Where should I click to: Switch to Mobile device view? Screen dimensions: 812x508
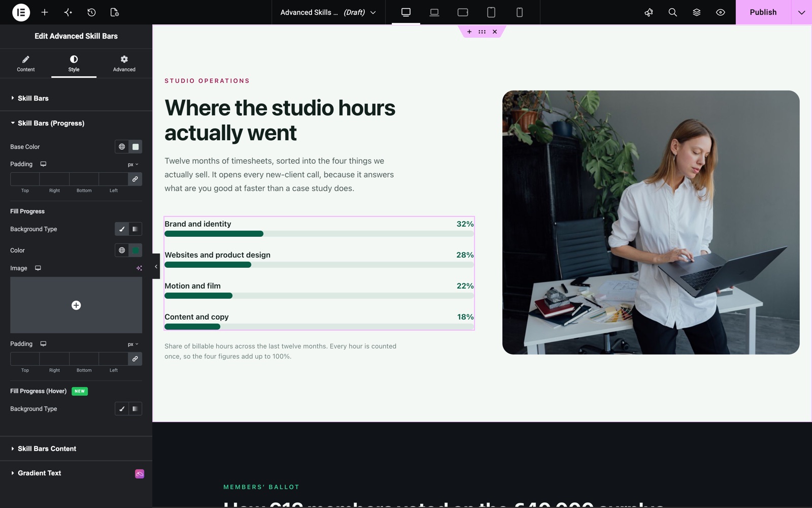520,12
